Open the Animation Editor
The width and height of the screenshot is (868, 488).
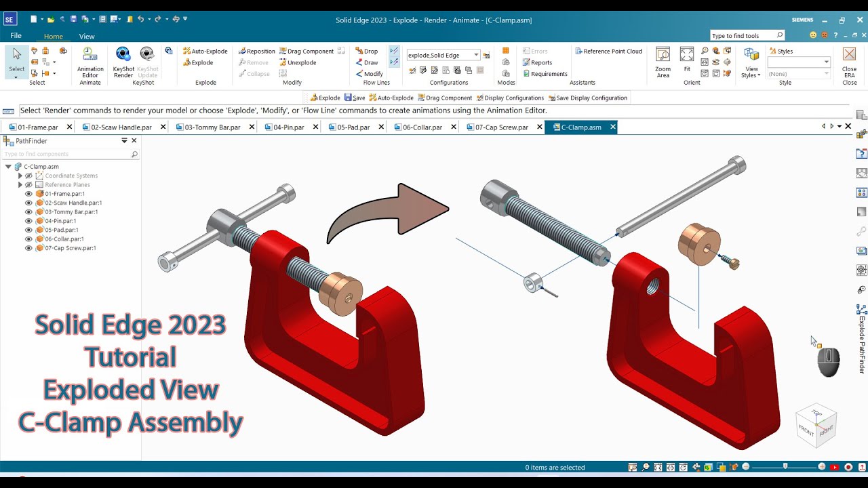90,62
